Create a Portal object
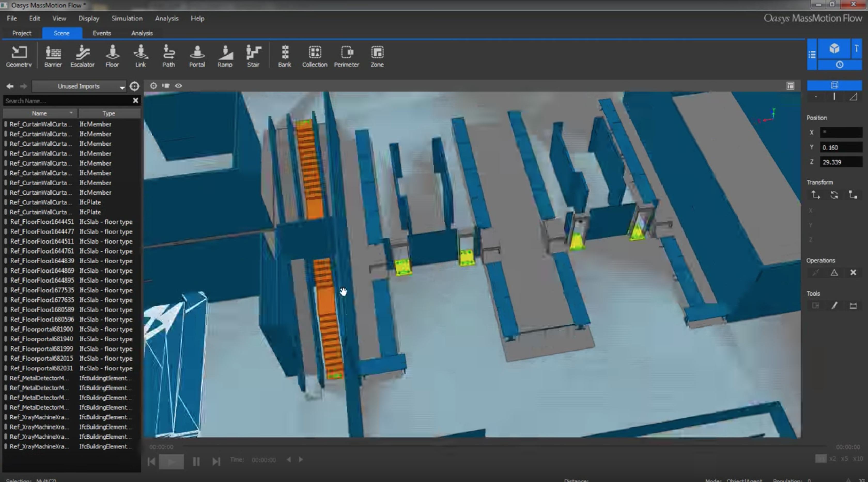 coord(197,57)
